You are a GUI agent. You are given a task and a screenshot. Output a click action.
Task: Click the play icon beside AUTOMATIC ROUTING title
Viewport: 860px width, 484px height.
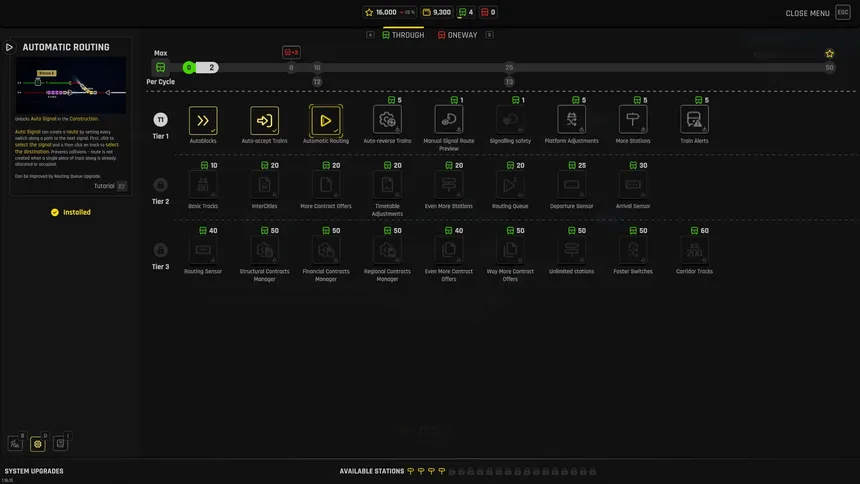(9, 47)
